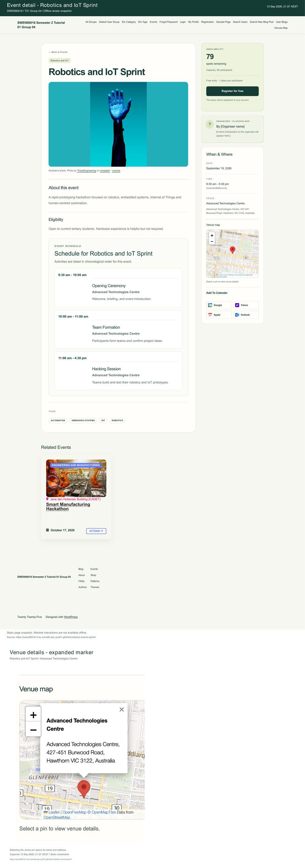Viewport: 305px width, 868px height.
Task: Click the Yahoo calendar icon
Action: coord(237,305)
